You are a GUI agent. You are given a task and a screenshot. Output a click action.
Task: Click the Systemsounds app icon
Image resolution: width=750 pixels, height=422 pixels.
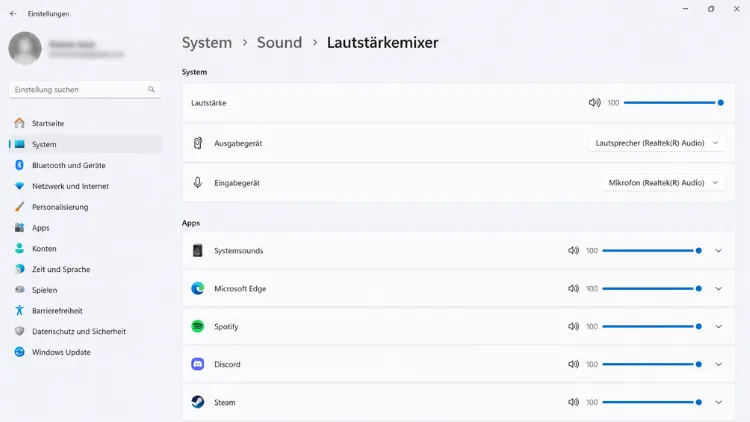(198, 251)
